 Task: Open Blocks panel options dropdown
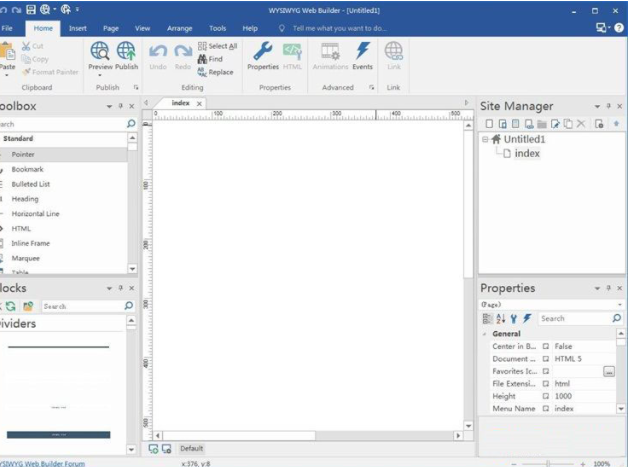click(x=109, y=289)
